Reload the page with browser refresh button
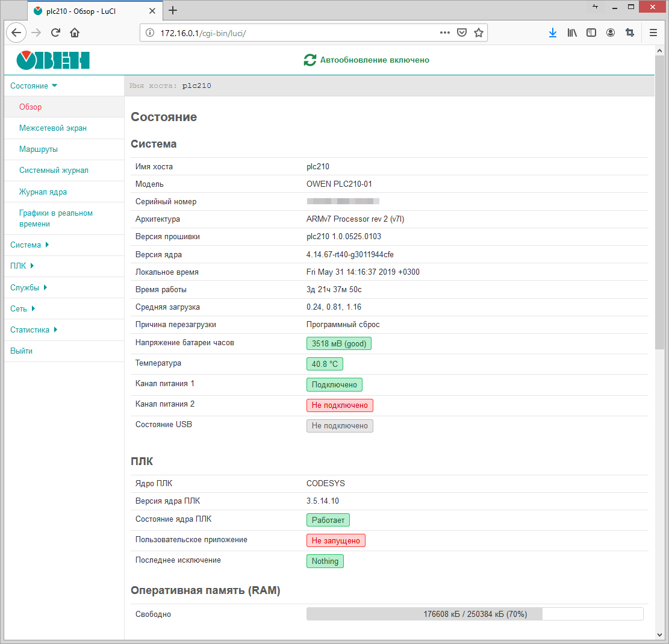 coord(55,33)
